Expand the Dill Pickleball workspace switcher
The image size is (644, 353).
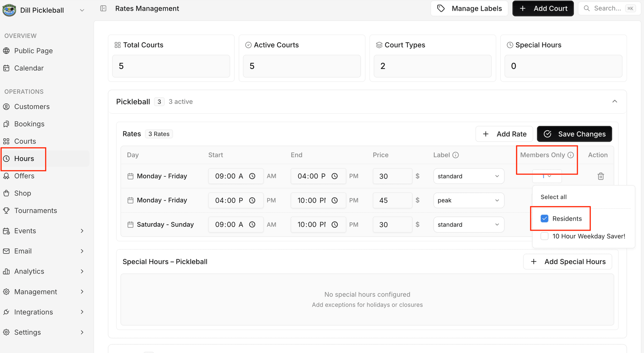coord(82,10)
